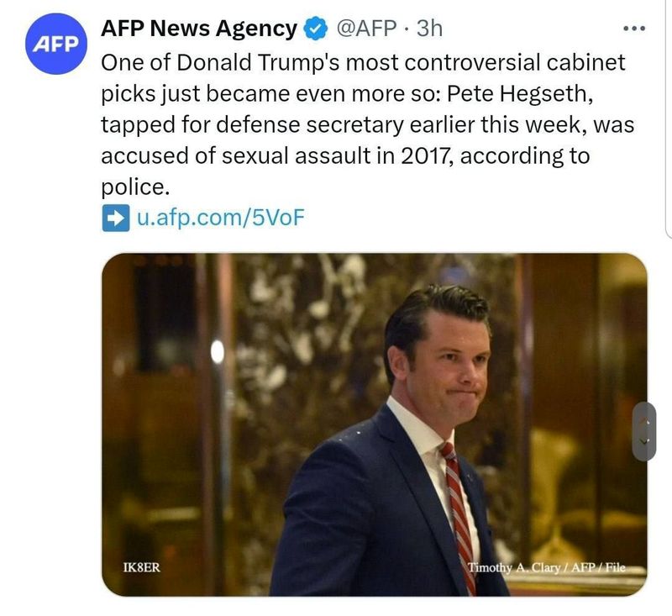Click the blue arrow emoji before link
Viewport: 672px width, 616px height.
(x=115, y=218)
